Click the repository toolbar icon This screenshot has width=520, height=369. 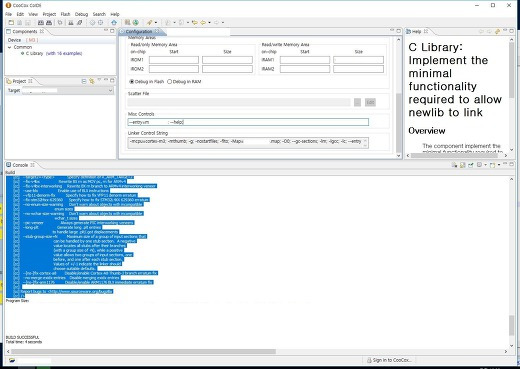point(127,23)
